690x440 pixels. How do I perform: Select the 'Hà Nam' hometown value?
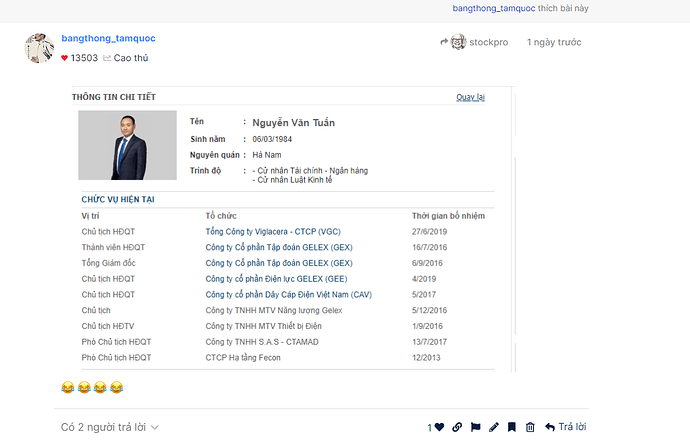coord(267,155)
